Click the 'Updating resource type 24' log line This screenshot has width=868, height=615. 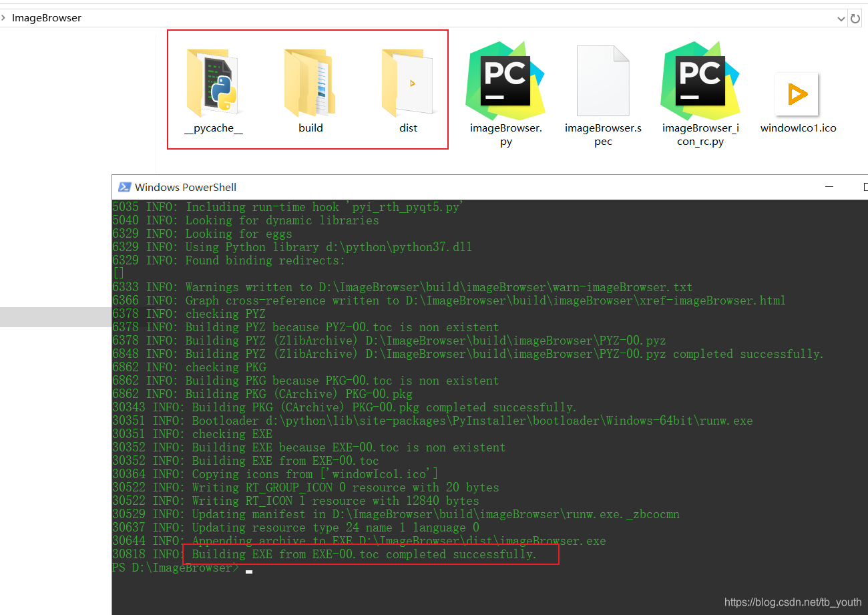(296, 528)
